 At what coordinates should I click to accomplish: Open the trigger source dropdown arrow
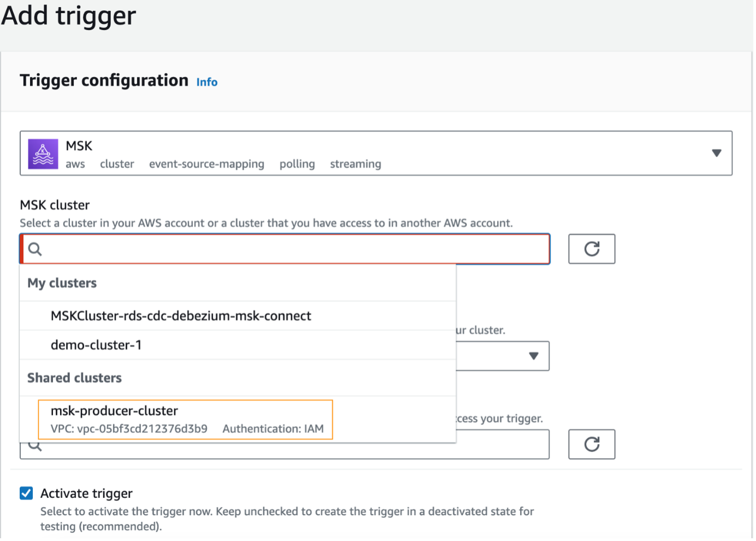coord(716,154)
